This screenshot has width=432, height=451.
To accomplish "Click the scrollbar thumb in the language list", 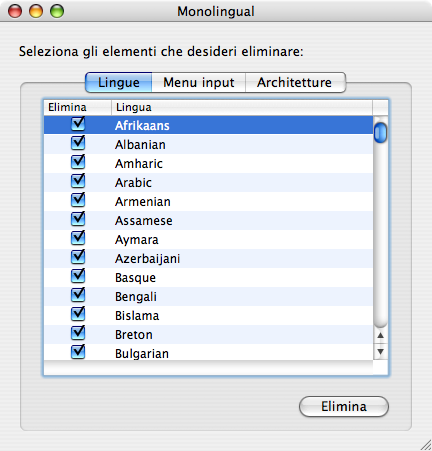I will [380, 133].
